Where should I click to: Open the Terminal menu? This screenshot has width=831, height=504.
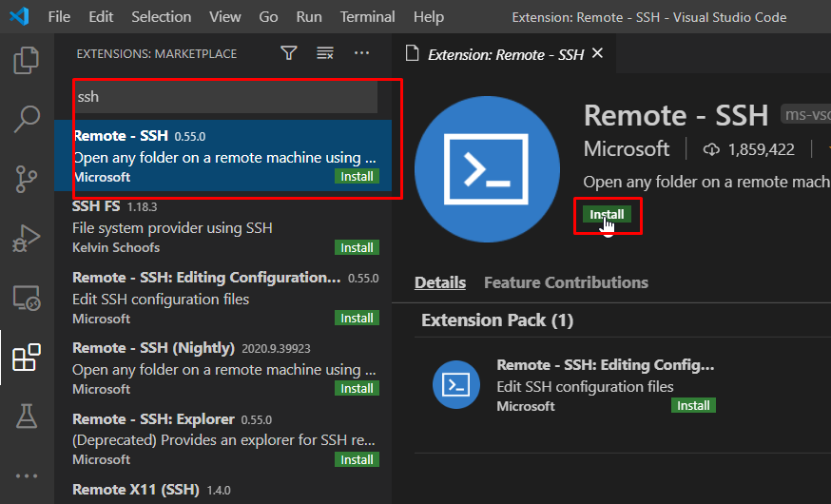point(367,17)
